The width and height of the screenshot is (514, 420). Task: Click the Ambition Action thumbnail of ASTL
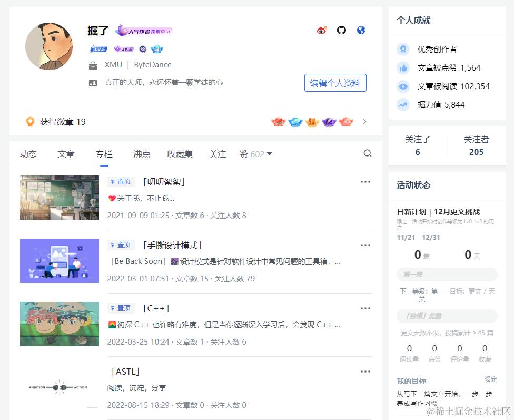tap(60, 387)
